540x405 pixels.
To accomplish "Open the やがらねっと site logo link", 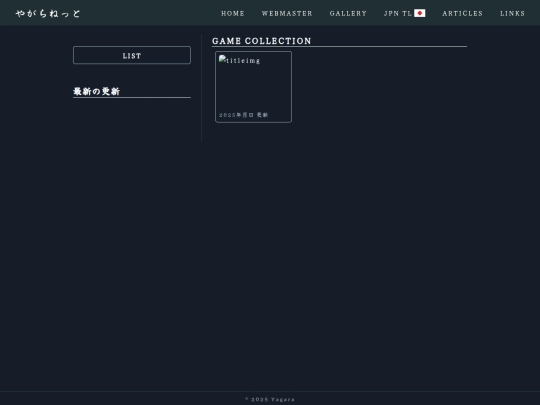I will point(48,13).
